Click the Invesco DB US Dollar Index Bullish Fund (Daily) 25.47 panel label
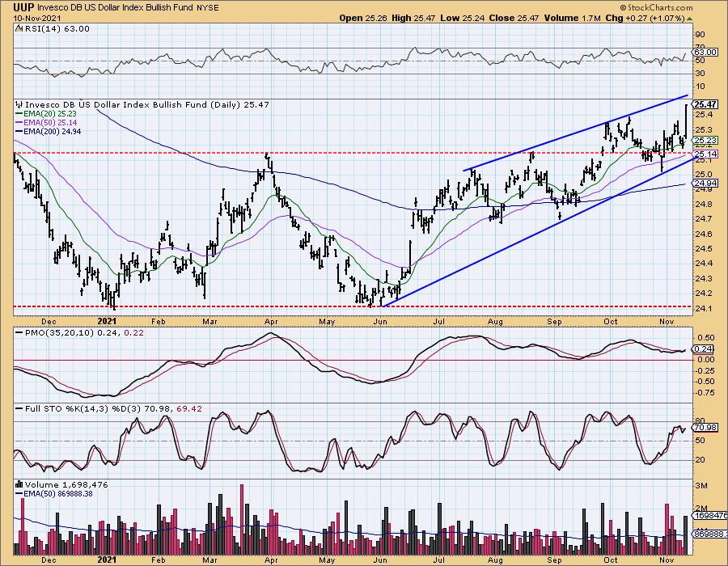Screen dimensions: 728x566 [x=146, y=105]
